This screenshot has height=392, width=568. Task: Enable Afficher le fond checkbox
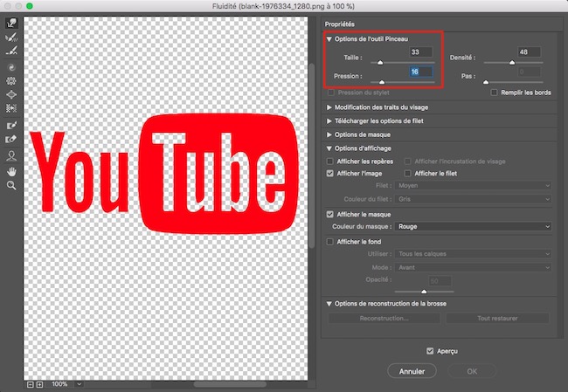pyautogui.click(x=330, y=242)
